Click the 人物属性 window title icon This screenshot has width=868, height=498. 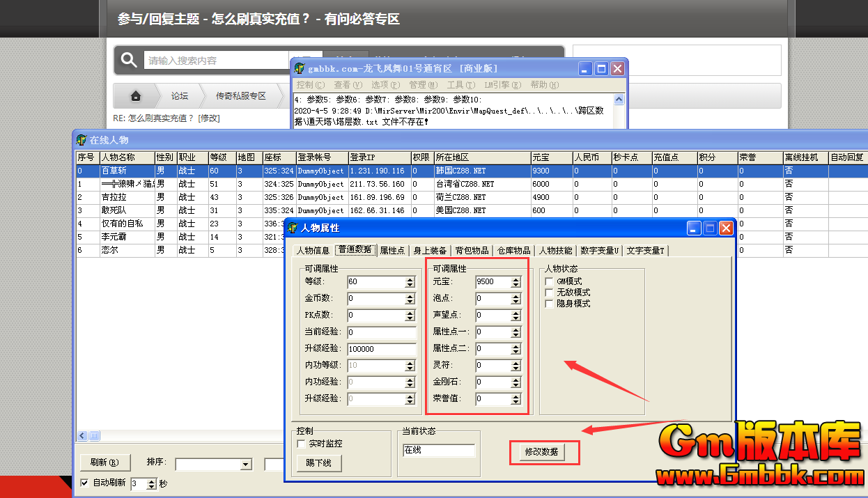pos(293,228)
